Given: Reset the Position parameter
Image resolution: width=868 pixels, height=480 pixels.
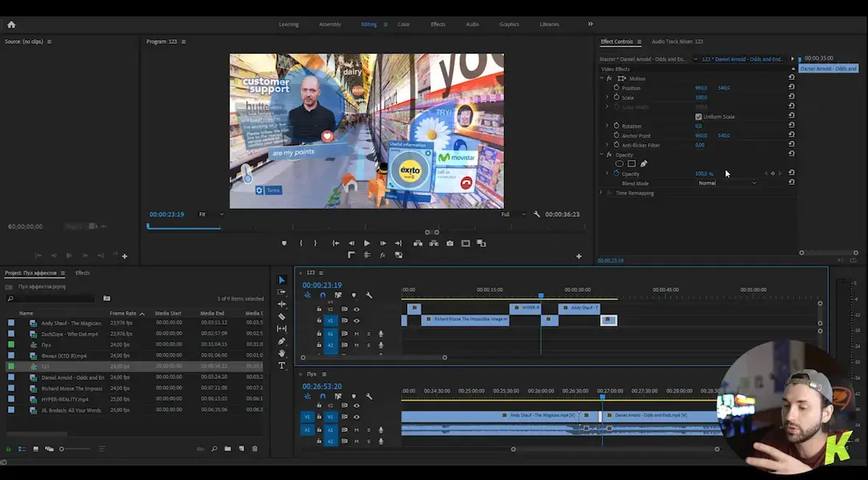Looking at the screenshot, I should [x=792, y=87].
